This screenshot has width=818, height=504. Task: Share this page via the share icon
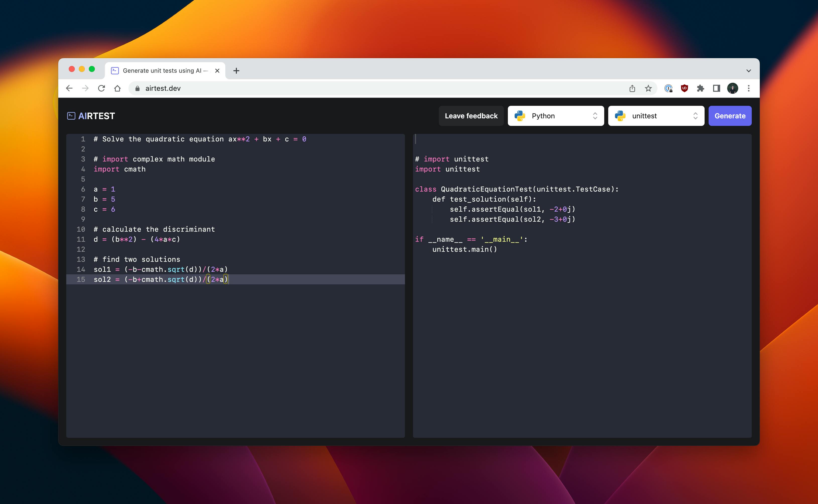pyautogui.click(x=632, y=88)
